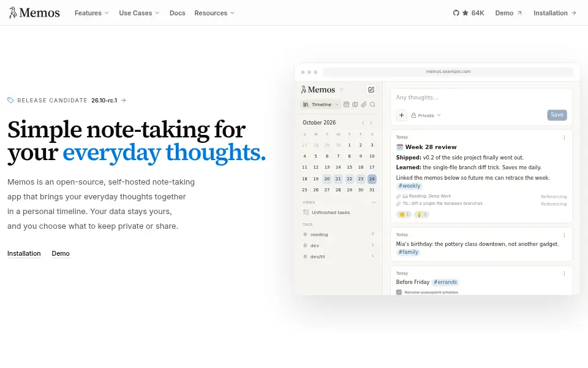Open the Private visibility dropdown
588x368 pixels.
(x=426, y=115)
